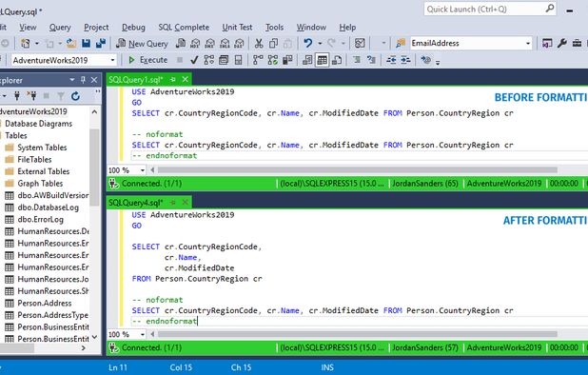The image size is (588, 375).
Task: Open the toolbar overflow options arrow
Action: click(438, 62)
